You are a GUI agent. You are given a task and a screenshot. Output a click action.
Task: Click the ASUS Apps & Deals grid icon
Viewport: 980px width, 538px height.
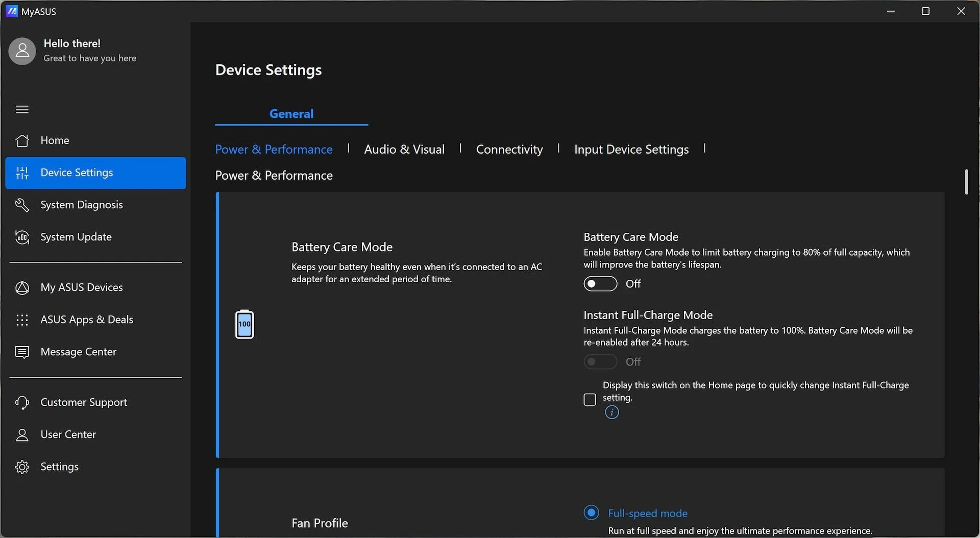click(x=22, y=320)
